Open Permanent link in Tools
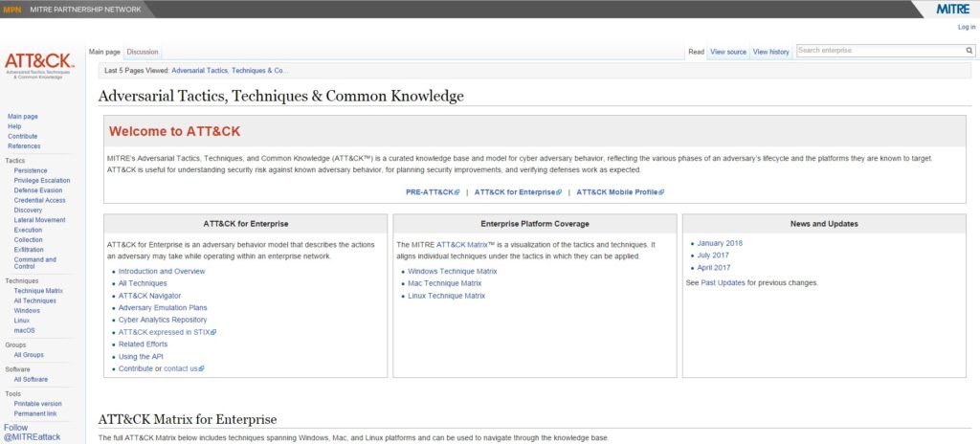Viewport: 980px width, 444px height. [35, 414]
